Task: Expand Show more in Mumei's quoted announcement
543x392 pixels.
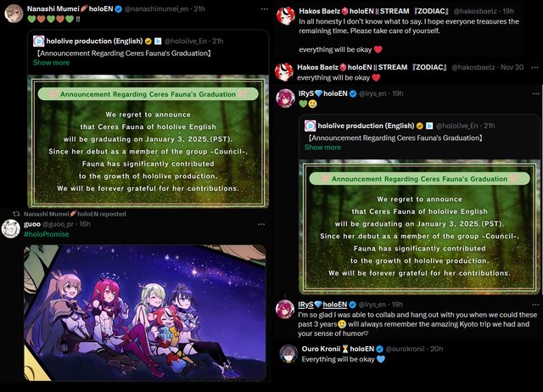Action: pos(51,63)
